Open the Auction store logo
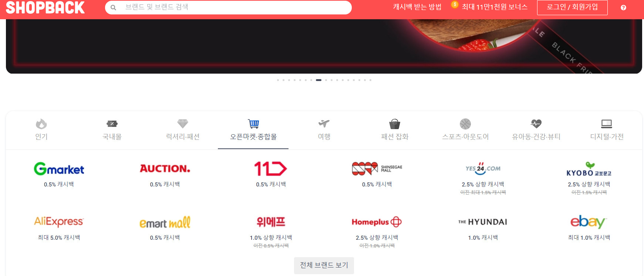644x276 pixels. coord(165,169)
